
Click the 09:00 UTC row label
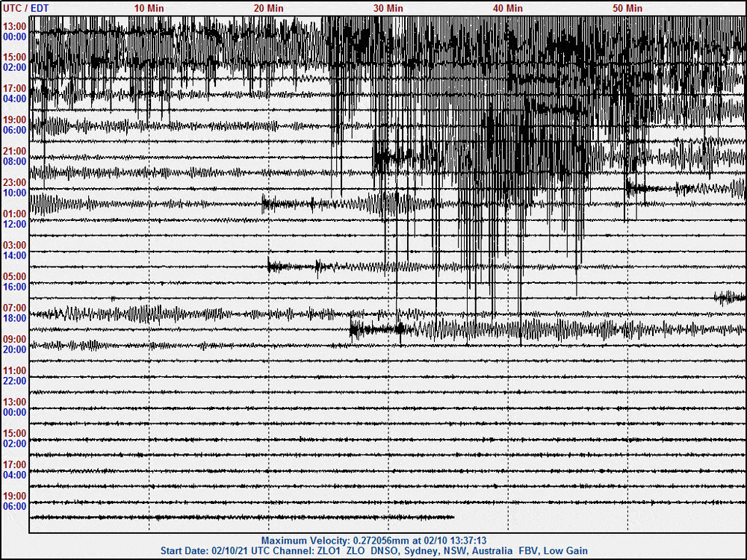click(13, 338)
